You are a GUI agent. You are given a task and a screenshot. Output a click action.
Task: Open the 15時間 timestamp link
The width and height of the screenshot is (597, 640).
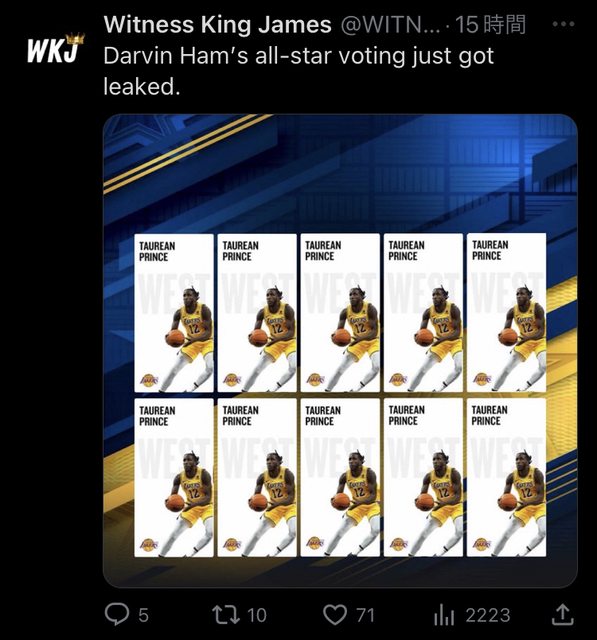point(490,24)
